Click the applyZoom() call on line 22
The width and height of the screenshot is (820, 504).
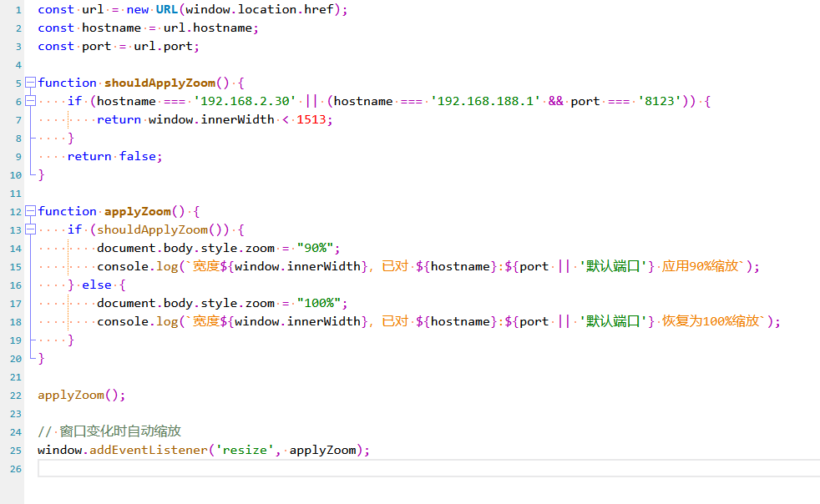click(81, 395)
